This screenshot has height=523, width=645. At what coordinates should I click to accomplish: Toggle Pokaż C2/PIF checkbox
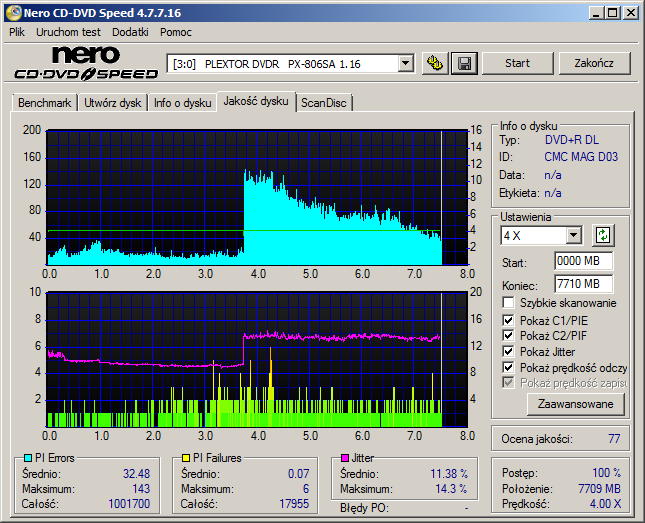point(508,335)
